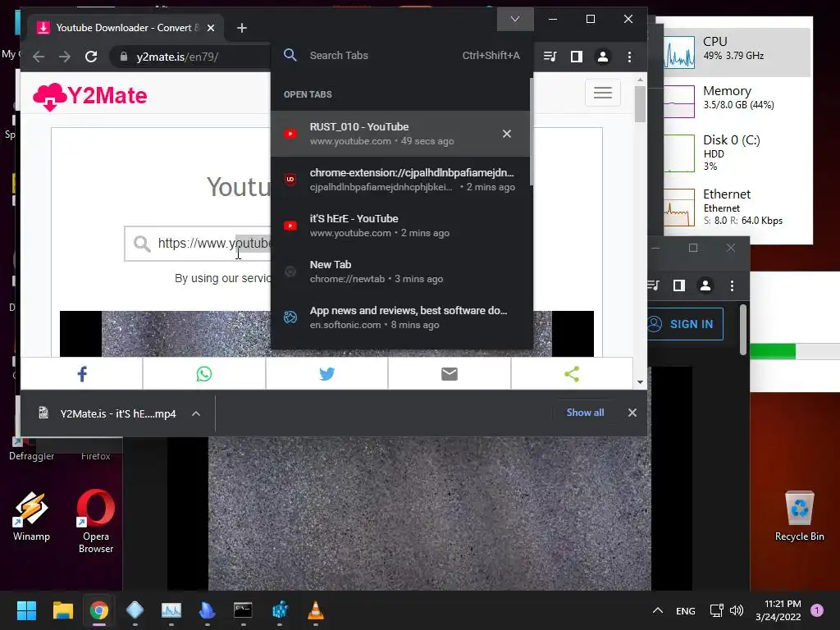This screenshot has height=630, width=840.
Task: Open volume control in system tray
Action: tap(737, 610)
